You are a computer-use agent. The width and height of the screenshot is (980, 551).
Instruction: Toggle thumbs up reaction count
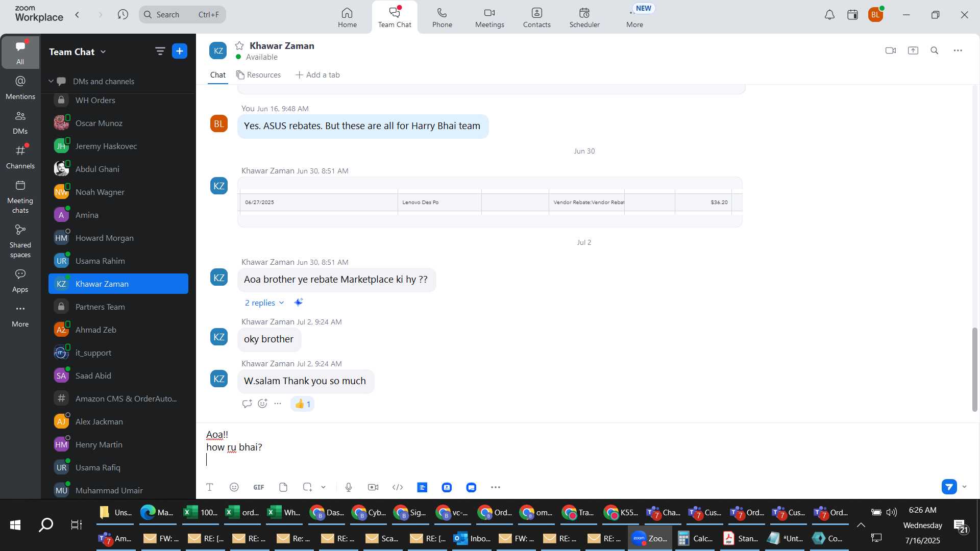pyautogui.click(x=303, y=404)
